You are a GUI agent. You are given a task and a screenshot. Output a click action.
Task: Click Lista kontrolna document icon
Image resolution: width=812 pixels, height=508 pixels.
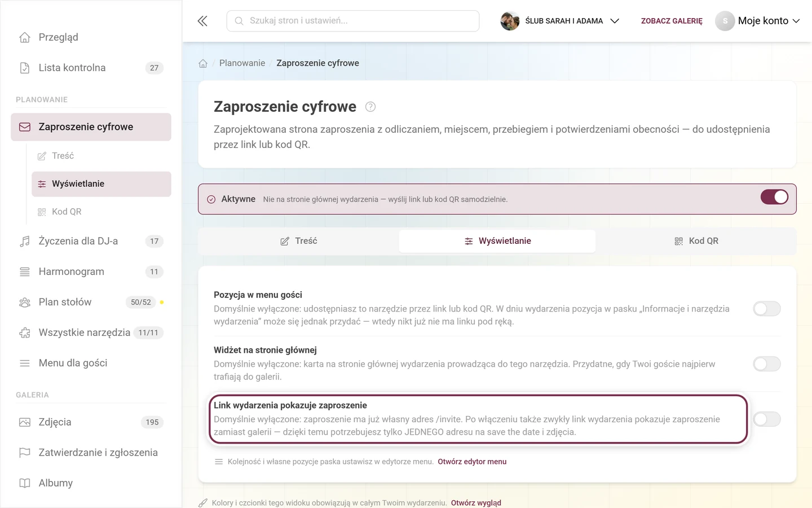25,68
